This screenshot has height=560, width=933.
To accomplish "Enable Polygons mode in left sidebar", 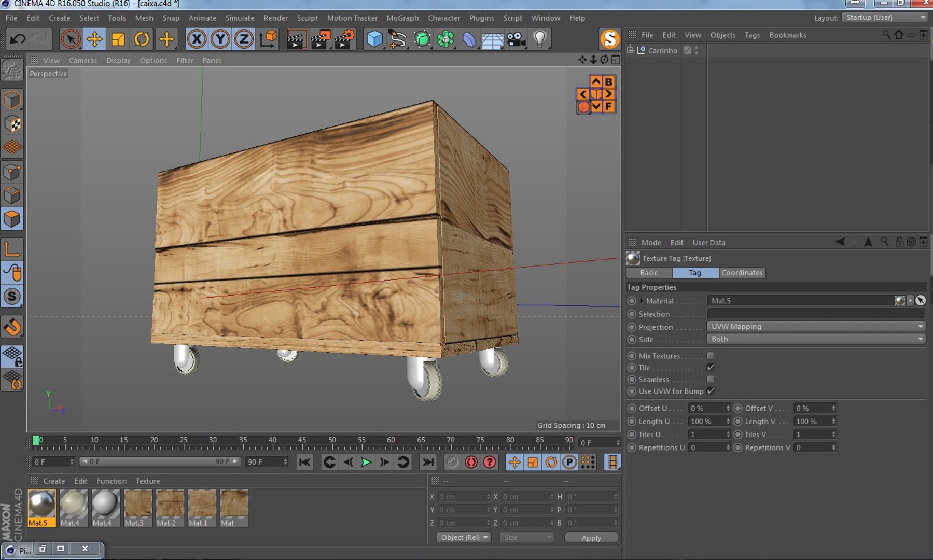I will click(x=12, y=219).
